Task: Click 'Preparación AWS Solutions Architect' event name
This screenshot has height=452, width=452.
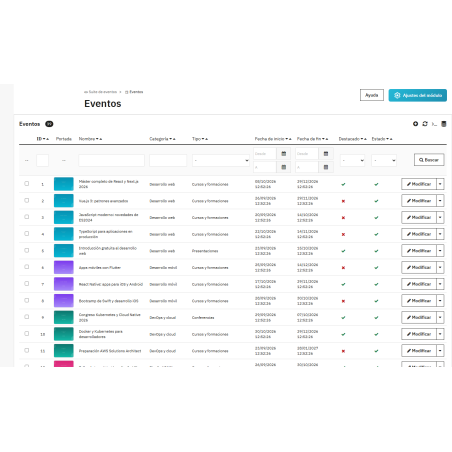Action: (110, 351)
